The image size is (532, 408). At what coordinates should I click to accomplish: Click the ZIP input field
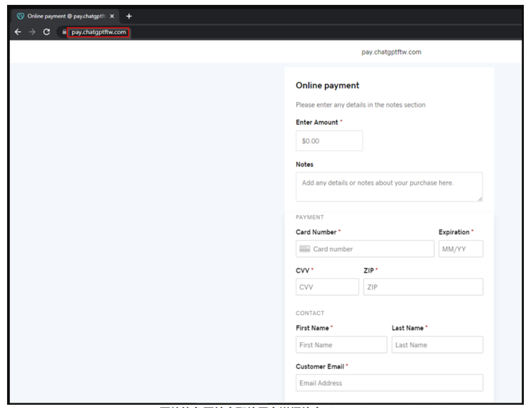point(423,287)
